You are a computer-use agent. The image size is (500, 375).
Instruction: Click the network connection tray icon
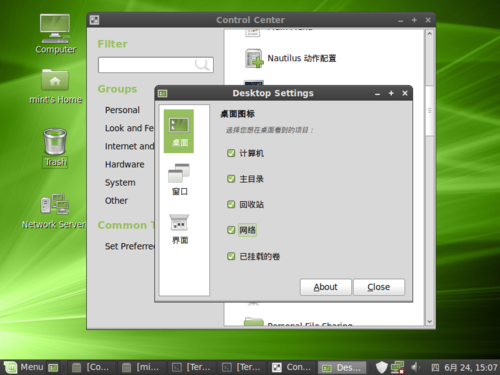click(x=398, y=367)
